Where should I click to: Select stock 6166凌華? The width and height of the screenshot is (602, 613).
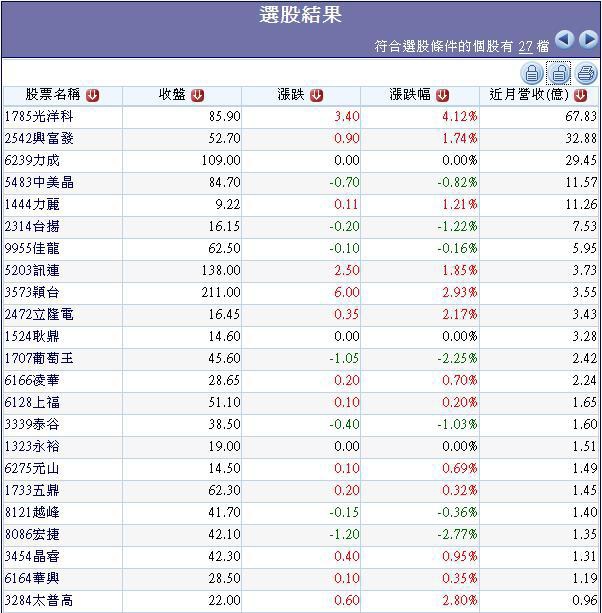pos(32,380)
